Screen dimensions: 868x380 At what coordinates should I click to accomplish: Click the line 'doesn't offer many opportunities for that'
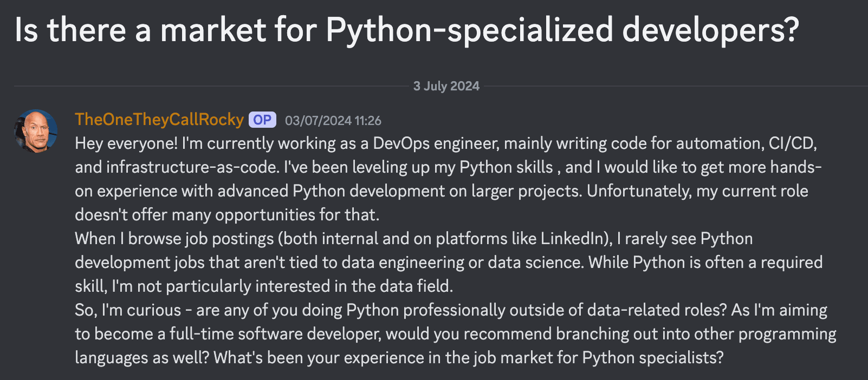coord(227,215)
